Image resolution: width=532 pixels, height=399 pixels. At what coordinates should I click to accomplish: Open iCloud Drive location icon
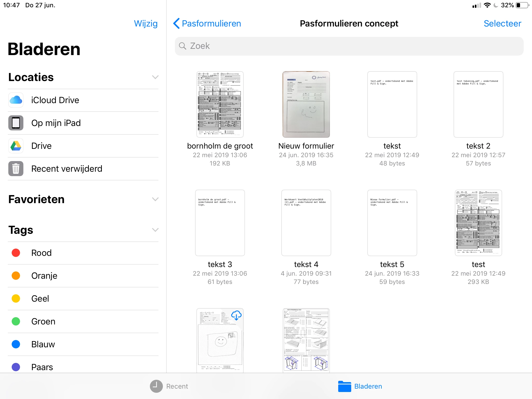pyautogui.click(x=16, y=100)
